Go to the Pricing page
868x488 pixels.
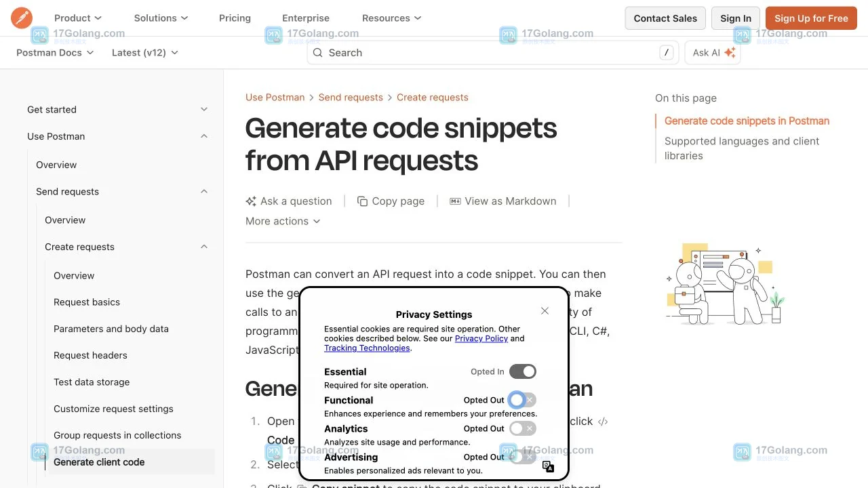click(235, 18)
